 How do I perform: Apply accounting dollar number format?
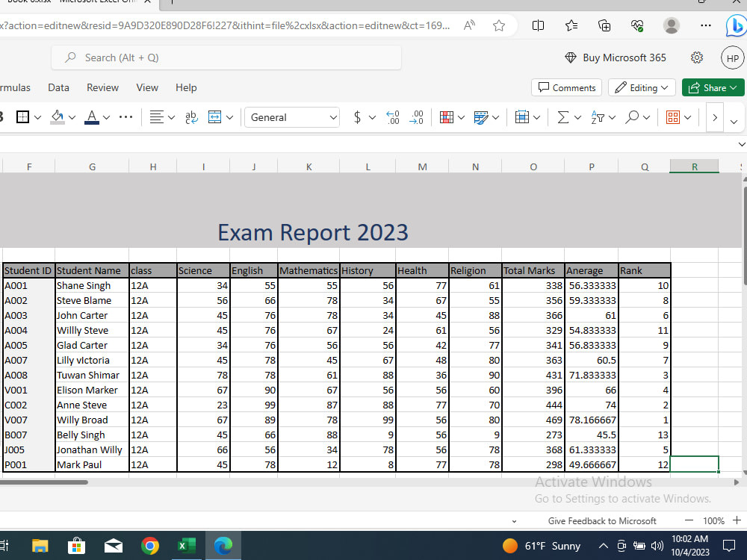pos(357,117)
